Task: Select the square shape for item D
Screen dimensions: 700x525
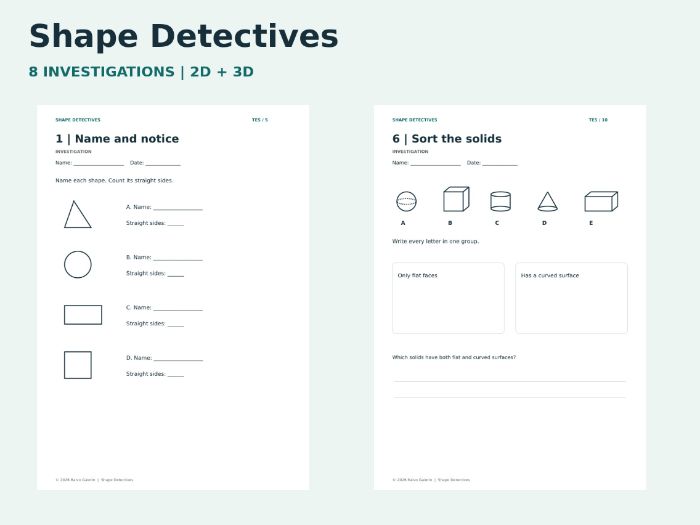Action: pyautogui.click(x=78, y=365)
